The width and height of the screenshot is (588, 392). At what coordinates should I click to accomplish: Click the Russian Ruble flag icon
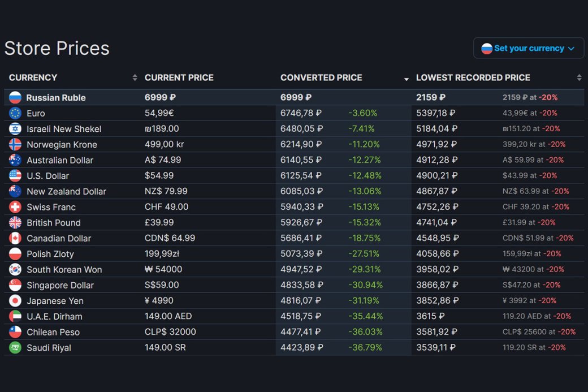(15, 97)
